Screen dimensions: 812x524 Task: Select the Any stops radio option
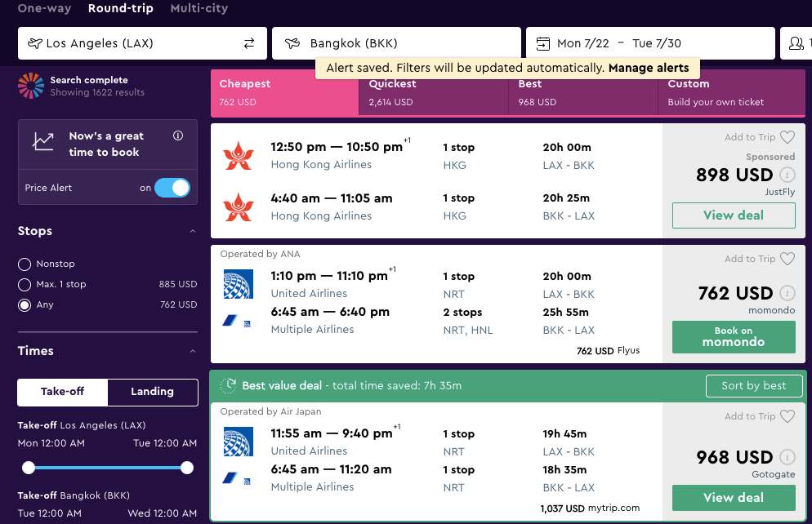[25, 305]
